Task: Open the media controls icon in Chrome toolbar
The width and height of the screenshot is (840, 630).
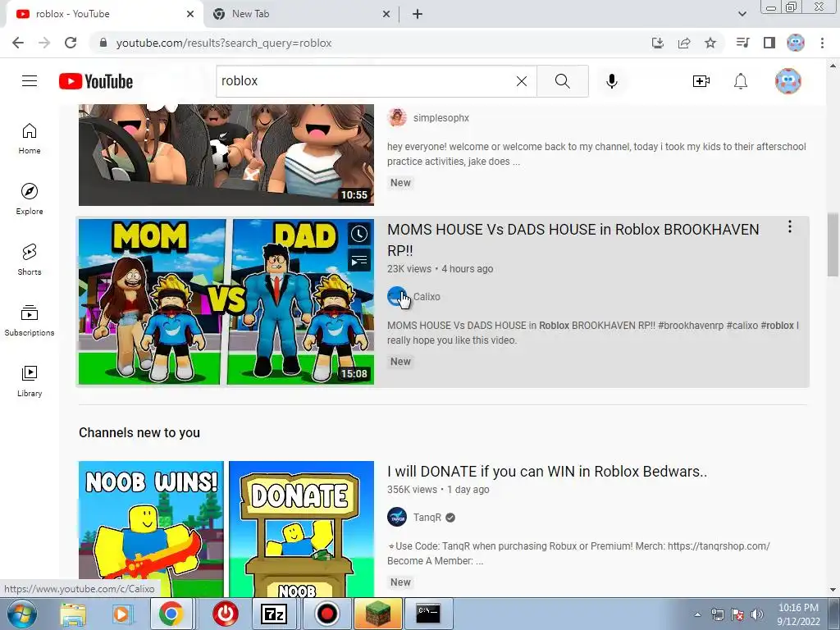Action: tap(742, 43)
